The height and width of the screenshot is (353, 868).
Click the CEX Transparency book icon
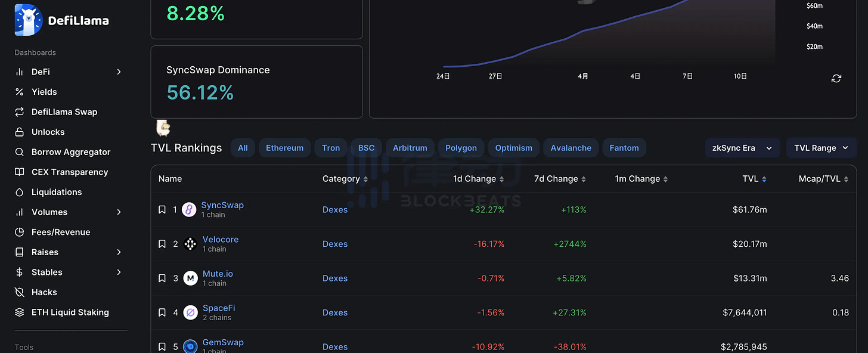pyautogui.click(x=20, y=172)
